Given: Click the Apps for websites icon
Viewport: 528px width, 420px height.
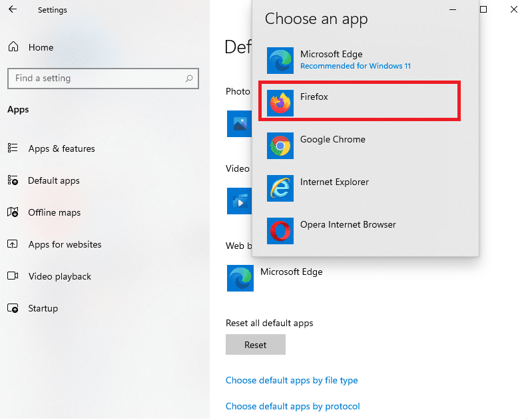Looking at the screenshot, I should pos(13,244).
